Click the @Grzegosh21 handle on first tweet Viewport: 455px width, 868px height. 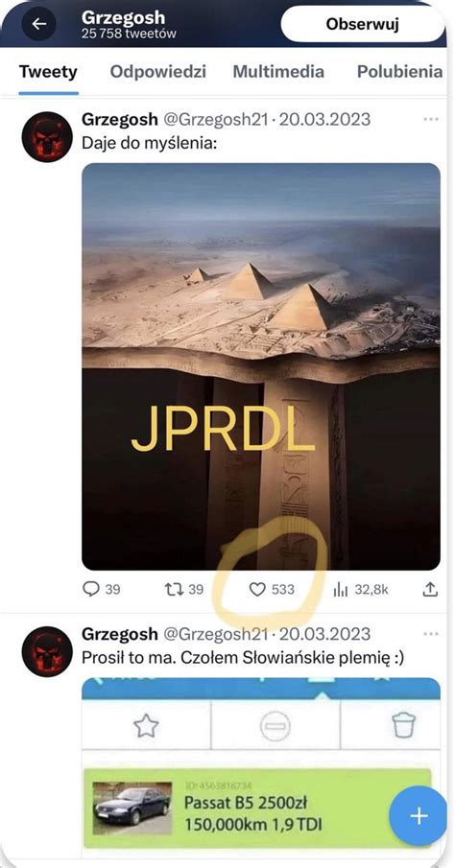coord(215,120)
